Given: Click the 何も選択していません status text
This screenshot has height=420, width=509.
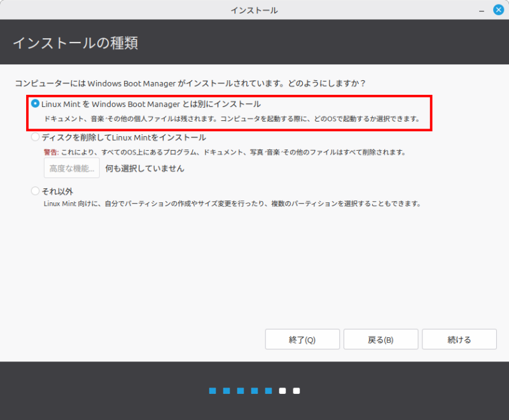Looking at the screenshot, I should coord(144,169).
